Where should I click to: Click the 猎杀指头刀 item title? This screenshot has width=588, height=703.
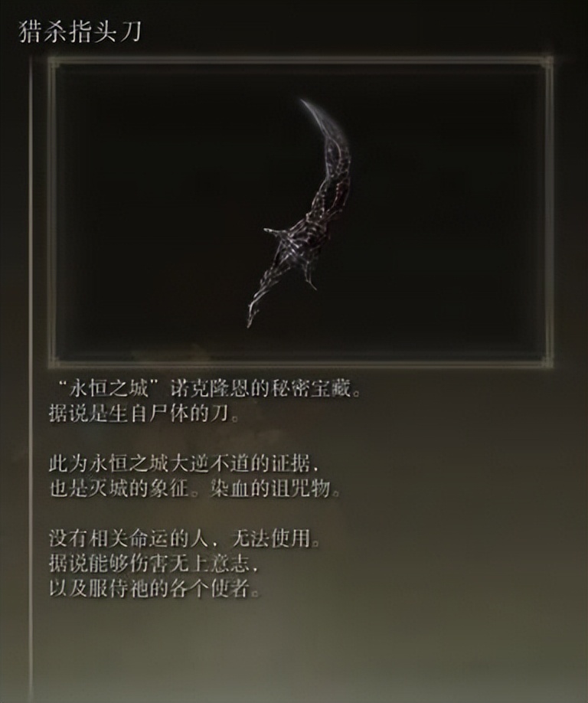pyautogui.click(x=80, y=32)
